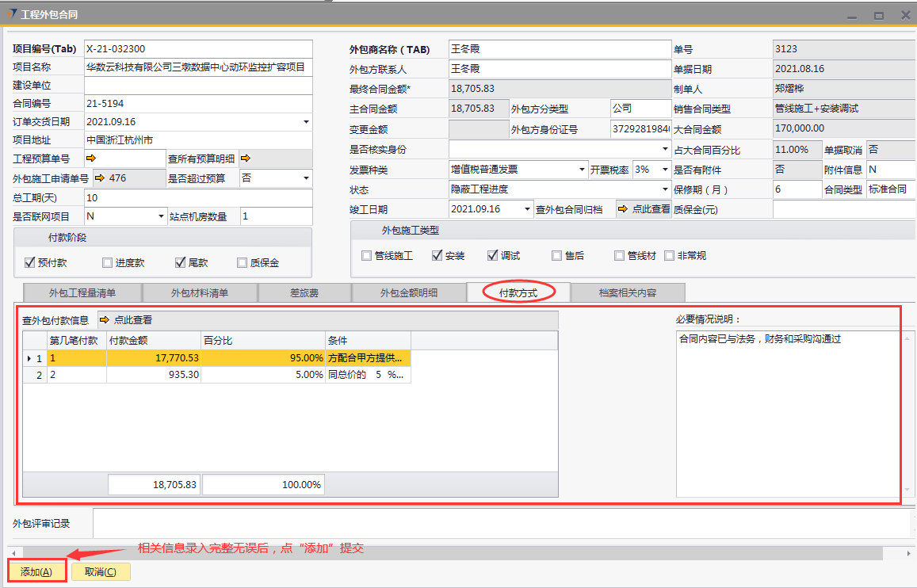917x588 pixels.
Task: Click 点此查看 arrow for 查外包付款信息
Action: (x=105, y=320)
